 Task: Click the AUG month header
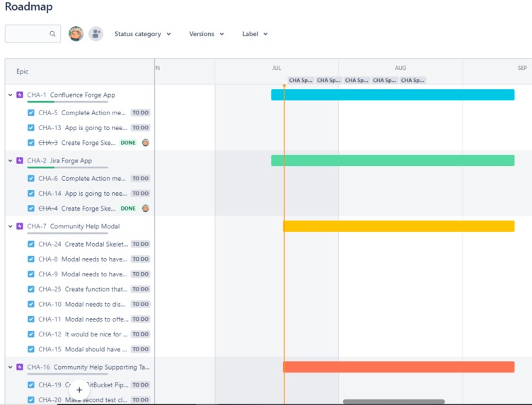(400, 68)
